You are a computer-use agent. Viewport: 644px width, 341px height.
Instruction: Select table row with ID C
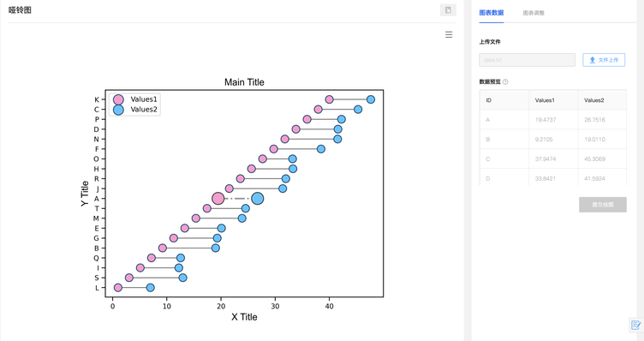tap(553, 159)
